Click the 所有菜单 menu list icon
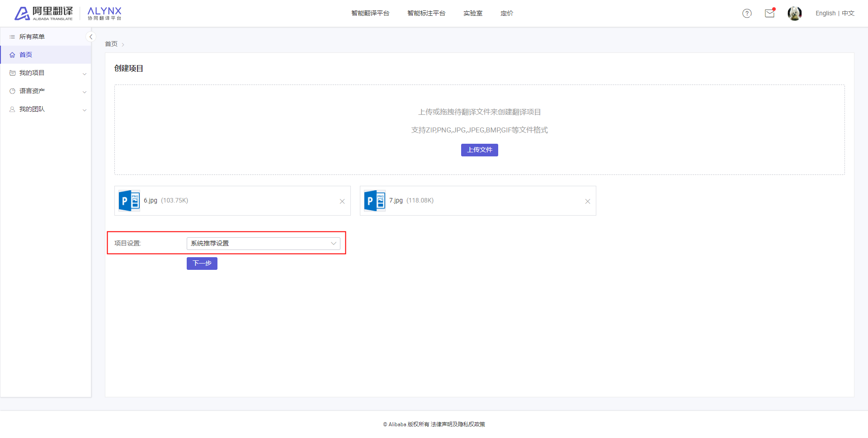The width and height of the screenshot is (868, 438). click(x=12, y=37)
